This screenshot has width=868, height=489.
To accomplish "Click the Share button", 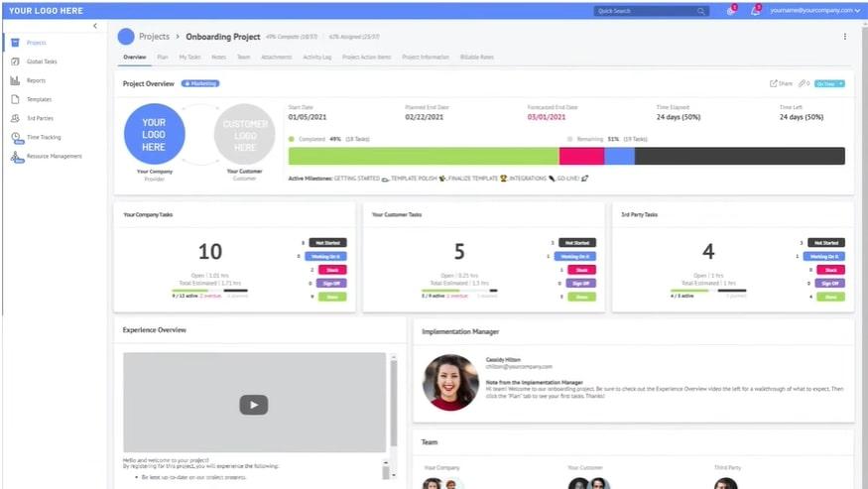I will pyautogui.click(x=782, y=84).
